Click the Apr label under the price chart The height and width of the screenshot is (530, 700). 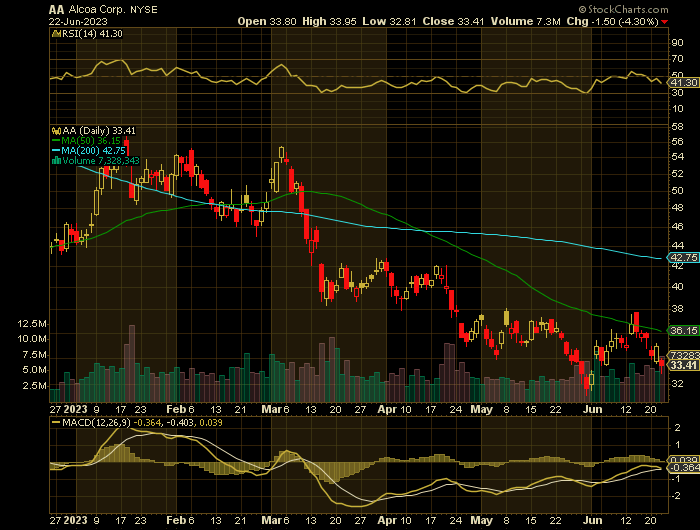click(x=386, y=409)
